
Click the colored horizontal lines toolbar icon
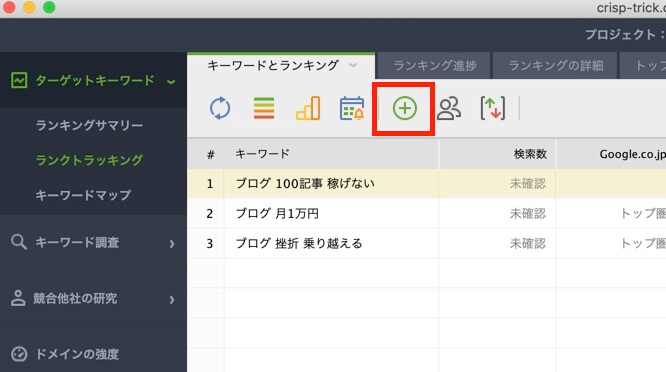264,108
